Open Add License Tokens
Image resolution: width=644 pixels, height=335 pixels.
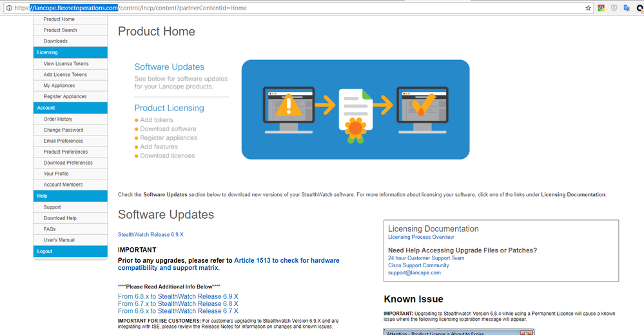coord(70,74)
